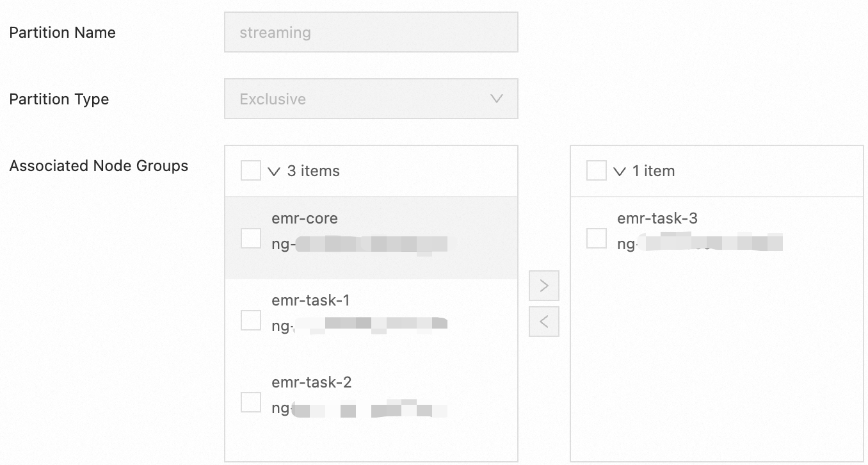Expand chevron next to 1 item
Viewport: 868px width, 465px height.
pyautogui.click(x=619, y=172)
